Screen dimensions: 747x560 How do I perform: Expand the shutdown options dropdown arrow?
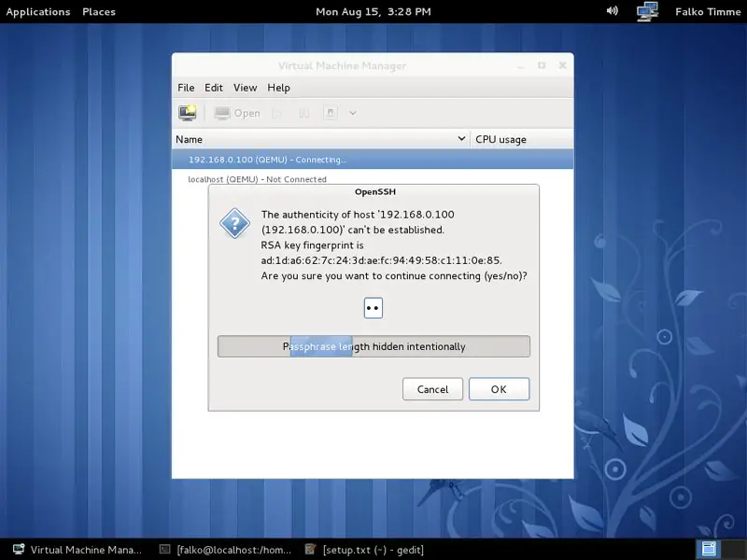tap(353, 113)
